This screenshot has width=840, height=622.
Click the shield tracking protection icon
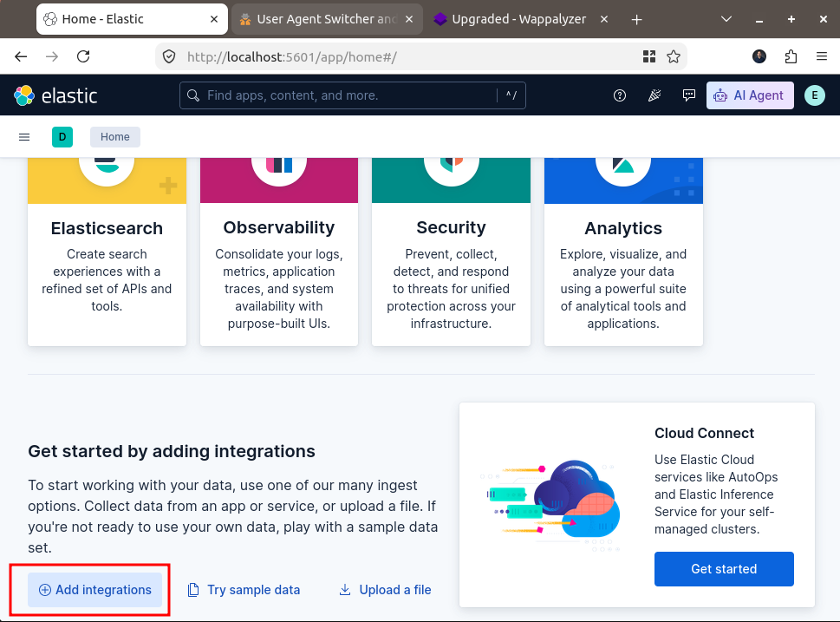click(x=169, y=56)
